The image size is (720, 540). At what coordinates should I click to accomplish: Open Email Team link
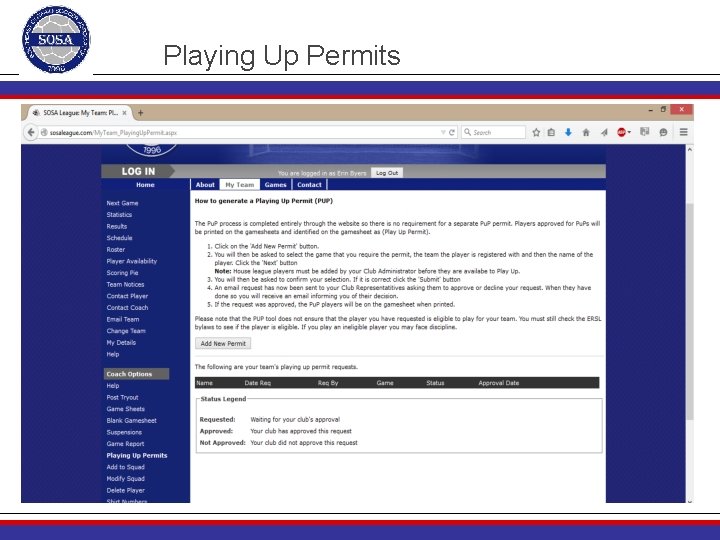tap(123, 319)
